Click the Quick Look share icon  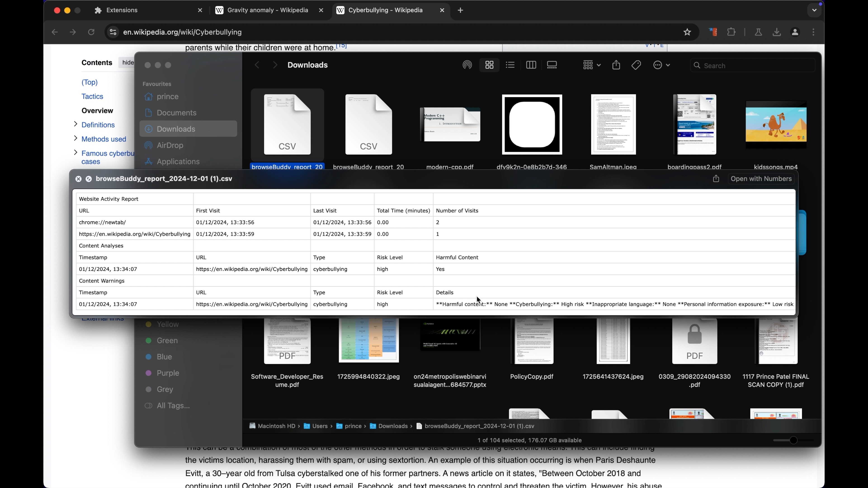point(716,179)
